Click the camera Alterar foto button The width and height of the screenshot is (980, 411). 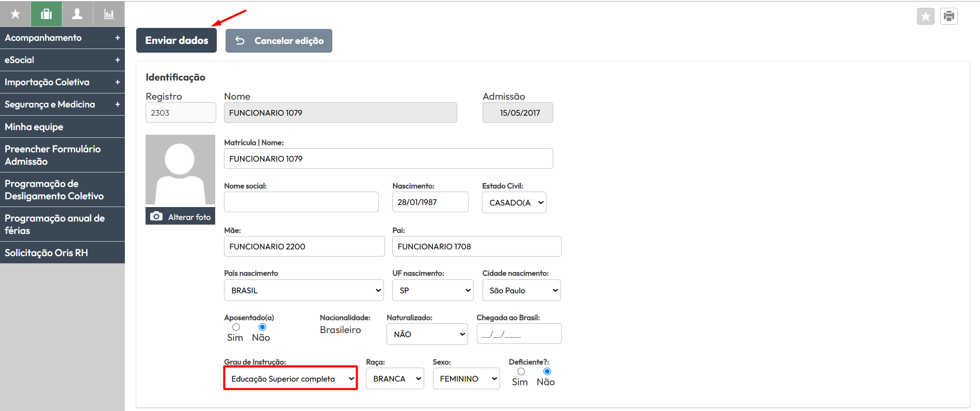pos(180,216)
